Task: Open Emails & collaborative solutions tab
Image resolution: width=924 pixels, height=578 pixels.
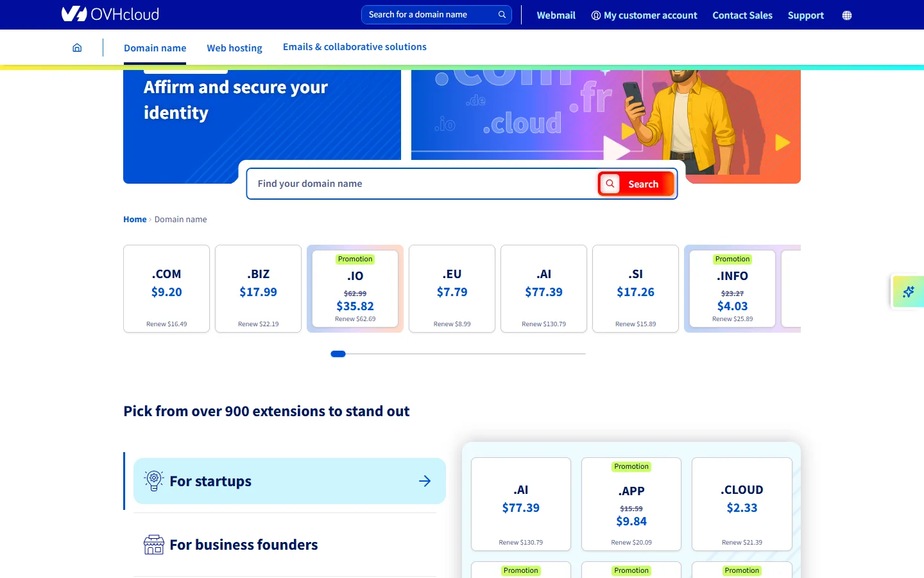Action: click(355, 47)
